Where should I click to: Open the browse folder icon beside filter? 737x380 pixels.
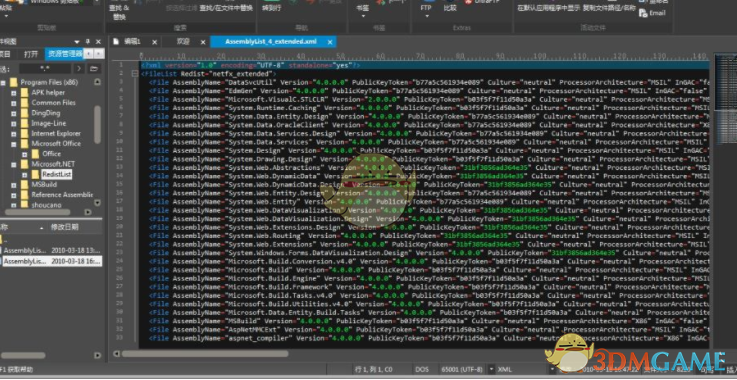coord(94,69)
